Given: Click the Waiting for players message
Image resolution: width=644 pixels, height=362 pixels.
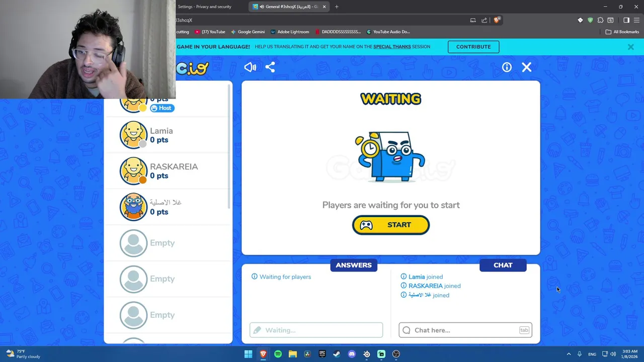Looking at the screenshot, I should tap(281, 277).
